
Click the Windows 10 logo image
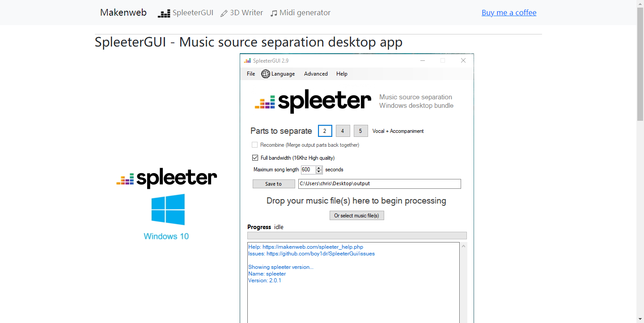168,209
